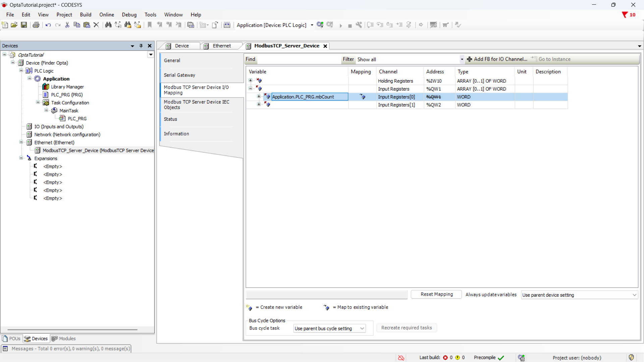Screen dimensions: 644x362
Task: Click the Undo toolbar icon
Action: tap(48, 25)
